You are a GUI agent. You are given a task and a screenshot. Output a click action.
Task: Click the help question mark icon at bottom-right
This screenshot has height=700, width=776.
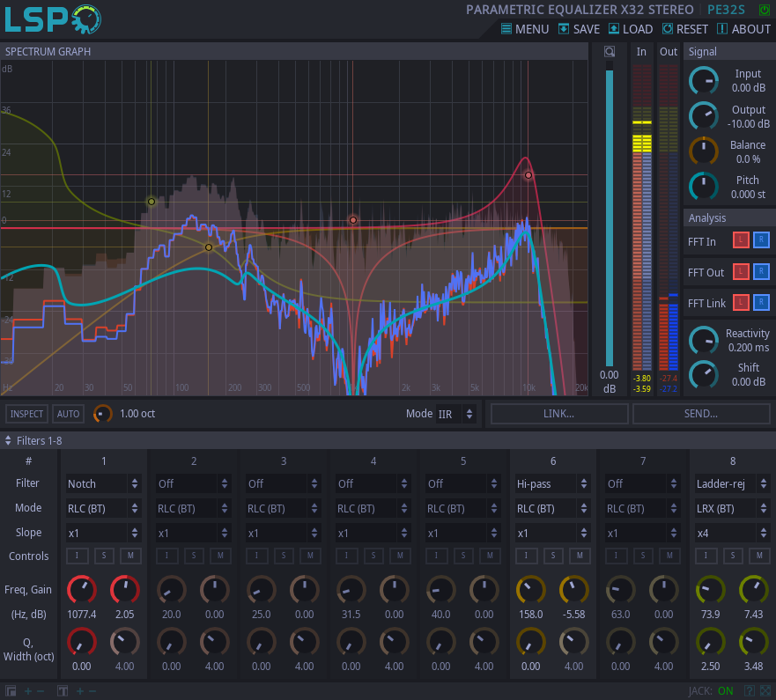pyautogui.click(x=750, y=691)
